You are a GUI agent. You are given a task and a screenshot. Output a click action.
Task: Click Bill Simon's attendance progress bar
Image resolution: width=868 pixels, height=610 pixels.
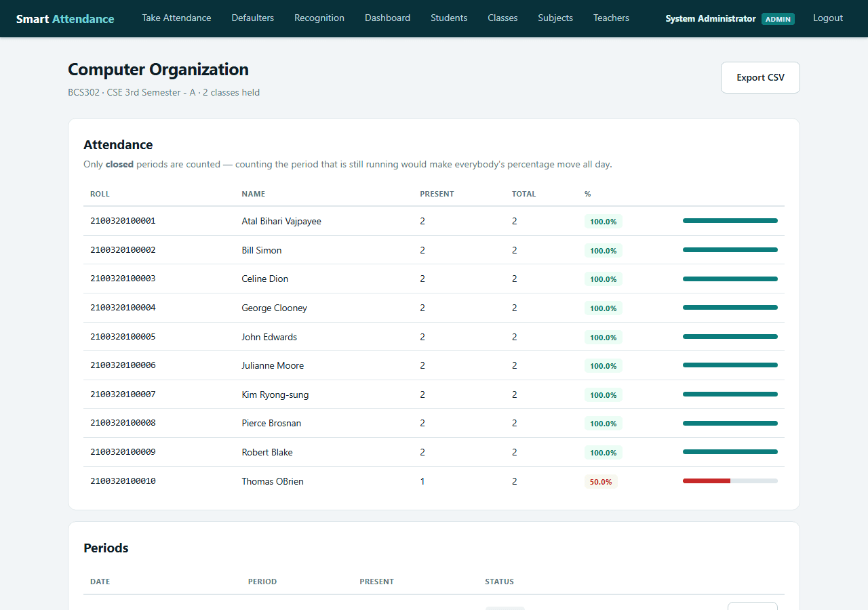[x=730, y=249]
